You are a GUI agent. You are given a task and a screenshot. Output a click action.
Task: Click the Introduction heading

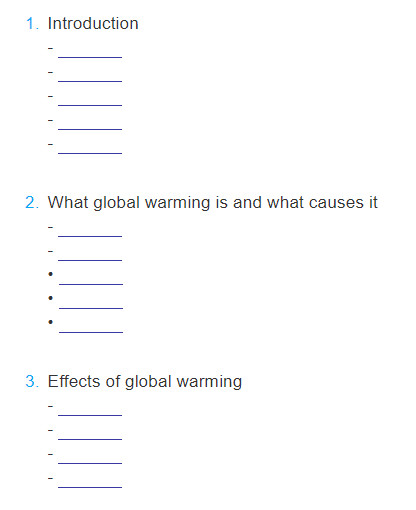tap(93, 24)
